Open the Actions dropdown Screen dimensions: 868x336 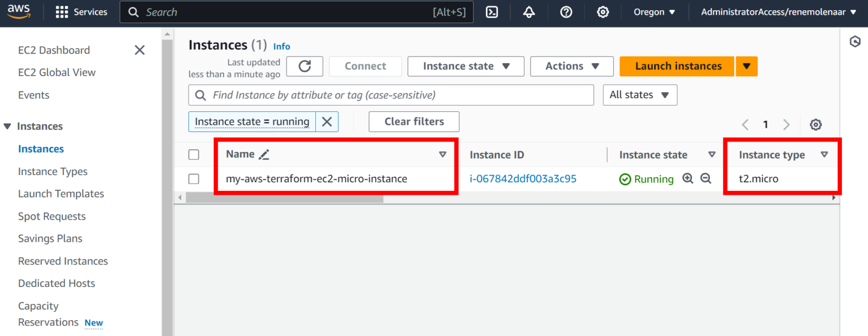point(571,66)
